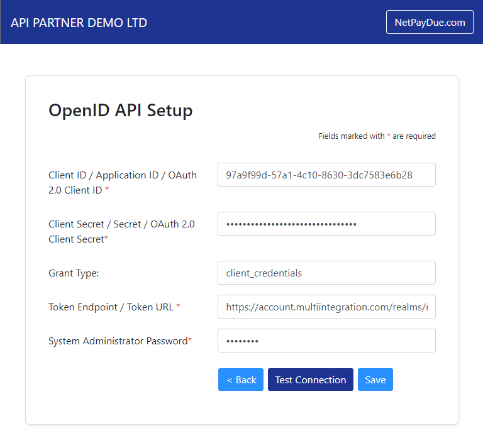Select the Grant Type input box

[x=326, y=273]
